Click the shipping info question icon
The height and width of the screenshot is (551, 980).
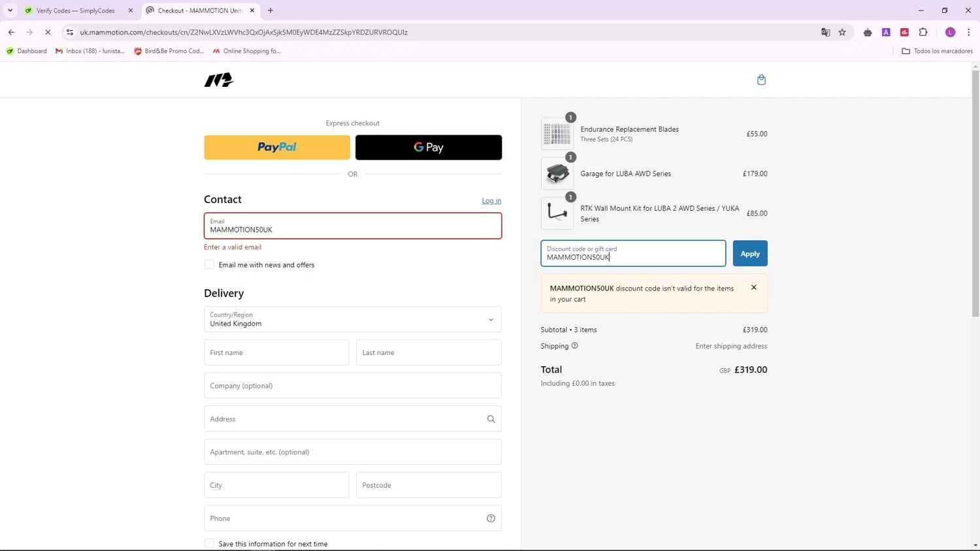[x=575, y=346]
